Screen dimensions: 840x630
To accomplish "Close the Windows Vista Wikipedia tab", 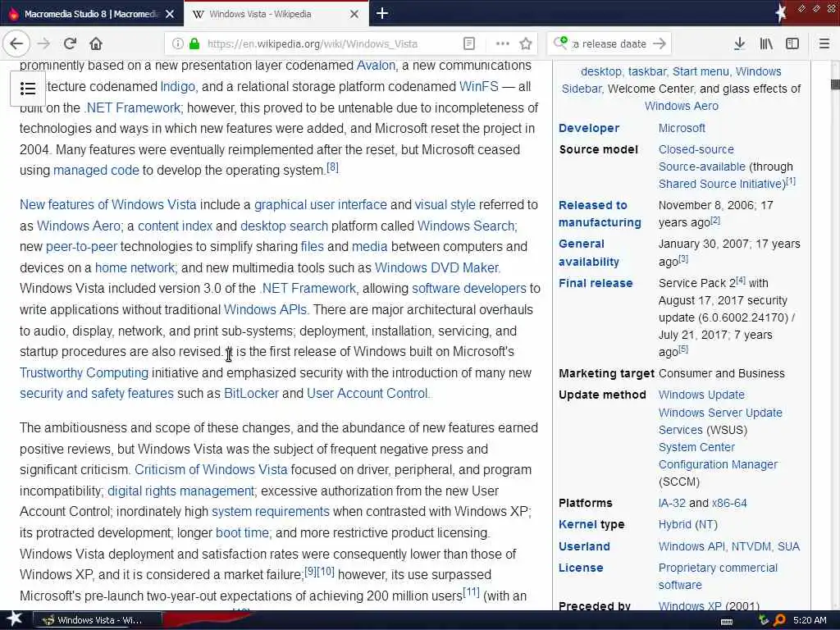I will click(x=354, y=14).
